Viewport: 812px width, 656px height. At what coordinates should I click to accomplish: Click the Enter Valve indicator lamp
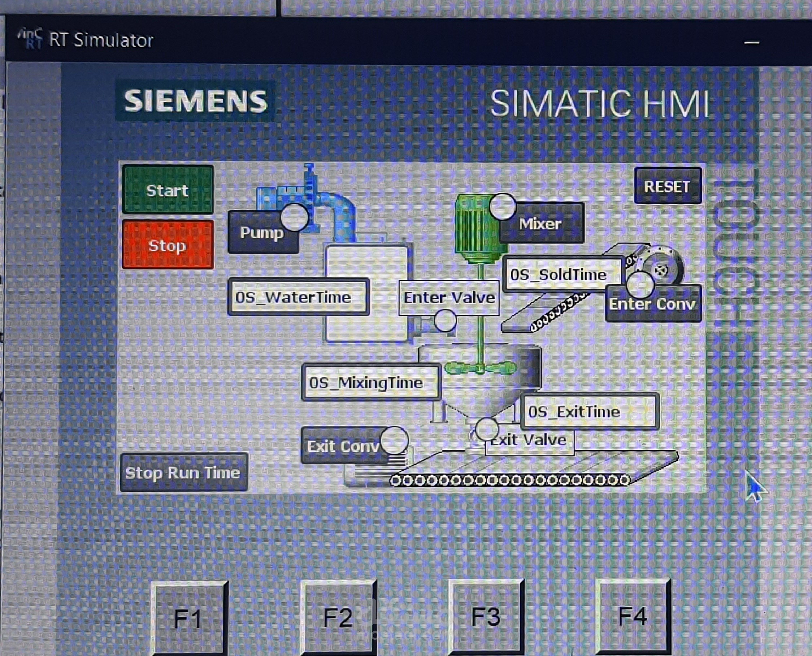pyautogui.click(x=445, y=320)
